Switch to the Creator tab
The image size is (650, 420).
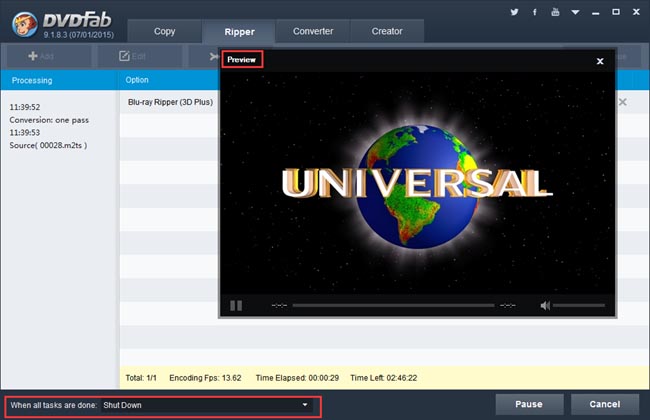[387, 31]
